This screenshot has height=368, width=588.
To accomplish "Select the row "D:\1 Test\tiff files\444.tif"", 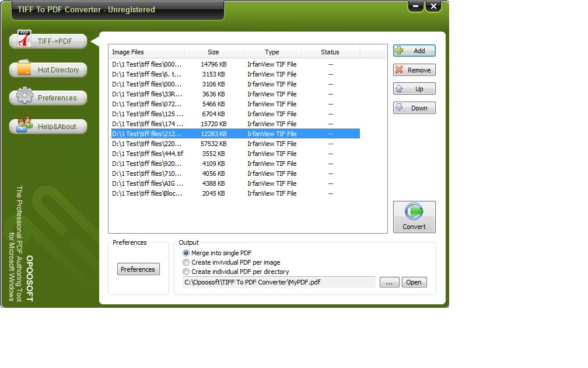I will 236,154.
